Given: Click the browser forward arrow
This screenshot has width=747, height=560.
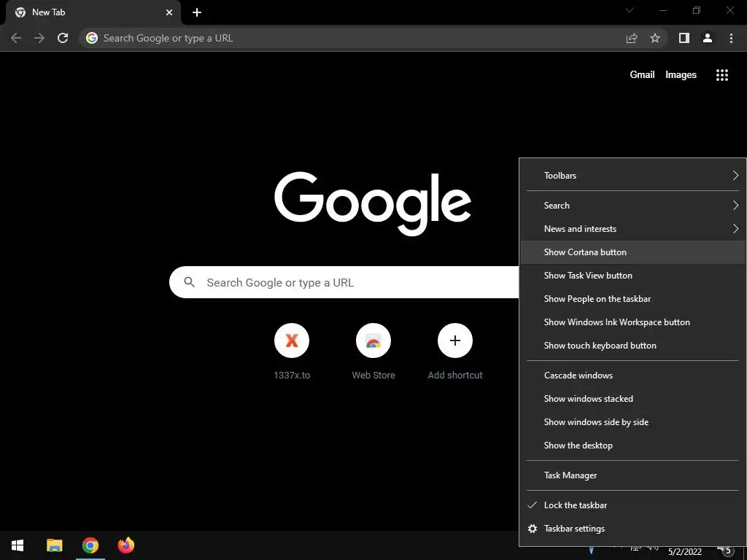Looking at the screenshot, I should point(39,38).
